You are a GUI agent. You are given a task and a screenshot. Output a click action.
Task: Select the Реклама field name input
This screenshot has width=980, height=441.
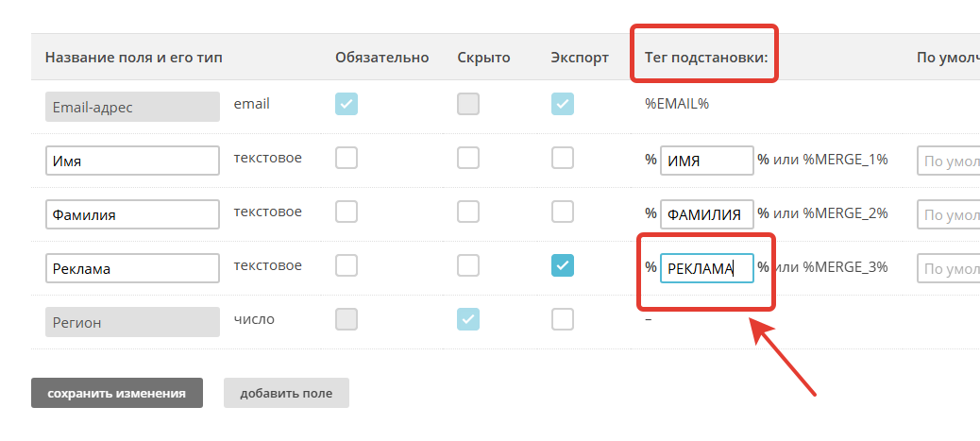pyautogui.click(x=132, y=268)
